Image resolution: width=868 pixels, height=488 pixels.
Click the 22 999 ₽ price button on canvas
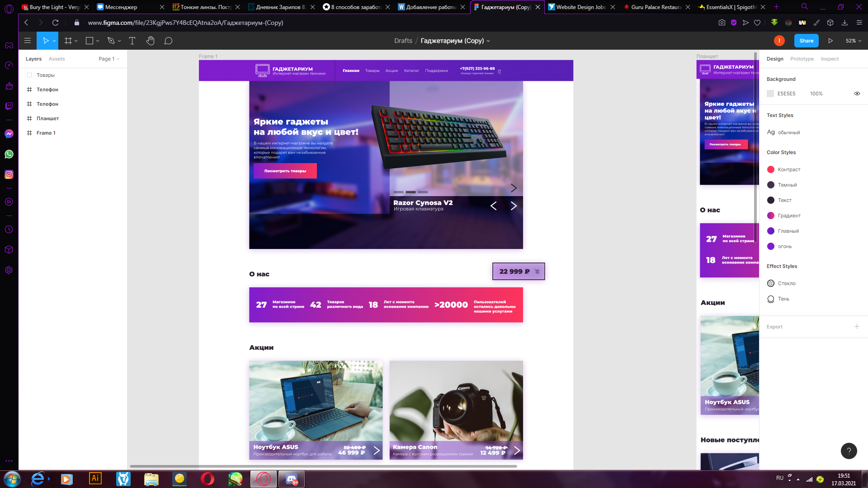click(x=519, y=271)
